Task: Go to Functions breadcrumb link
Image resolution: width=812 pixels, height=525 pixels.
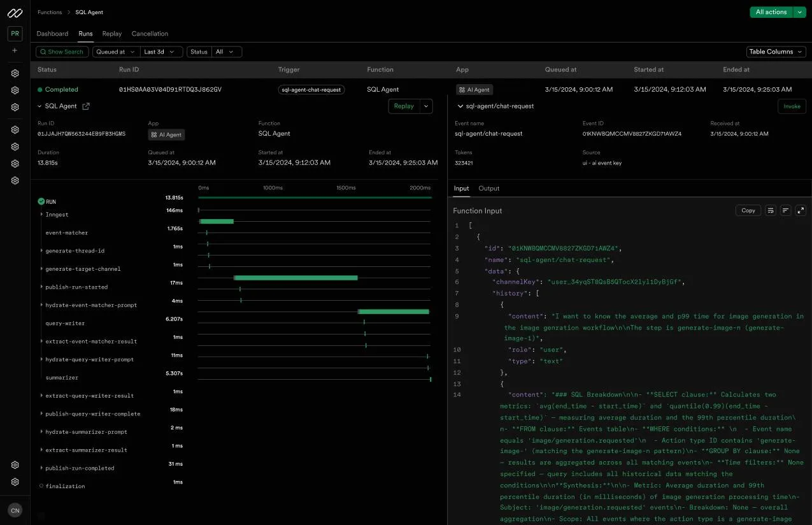Action: point(50,12)
